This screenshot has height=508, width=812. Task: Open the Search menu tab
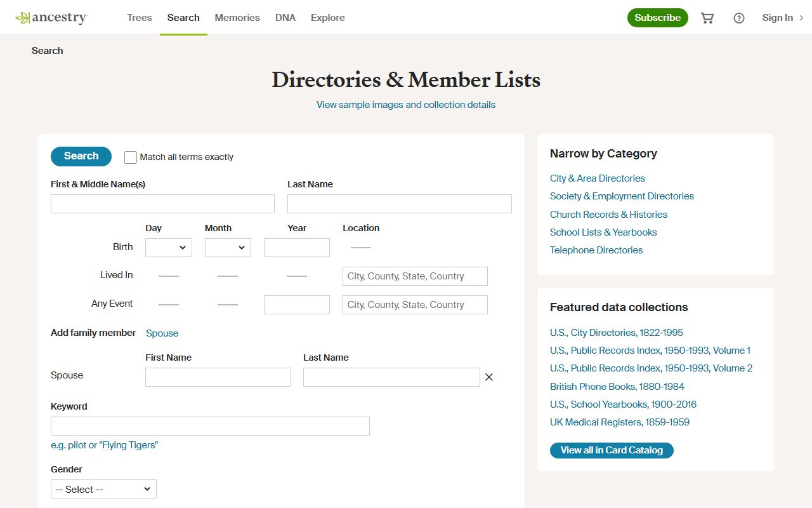pyautogui.click(x=183, y=18)
